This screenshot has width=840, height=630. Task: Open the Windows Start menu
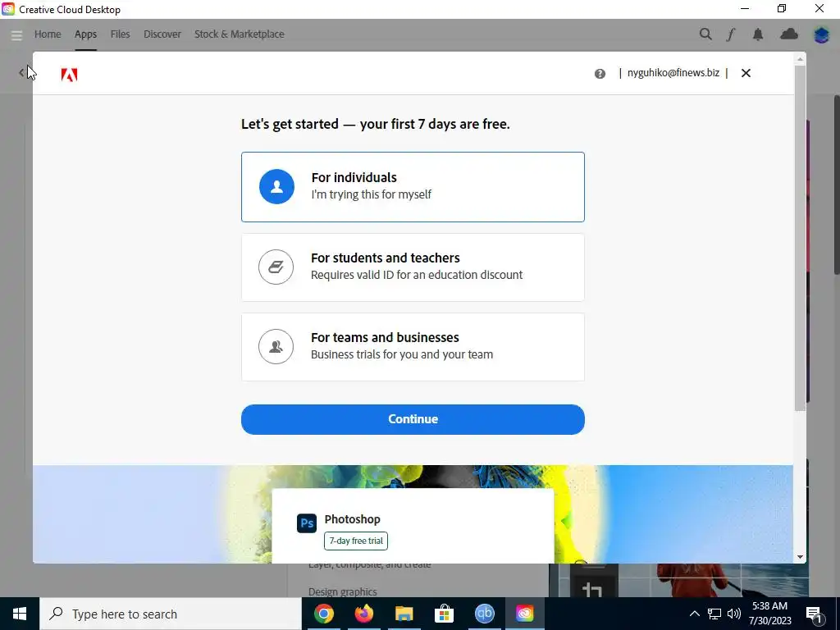pos(20,614)
